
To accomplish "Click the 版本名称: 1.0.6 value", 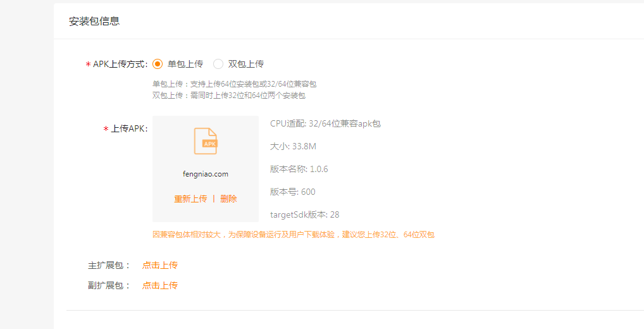I will (x=299, y=169).
